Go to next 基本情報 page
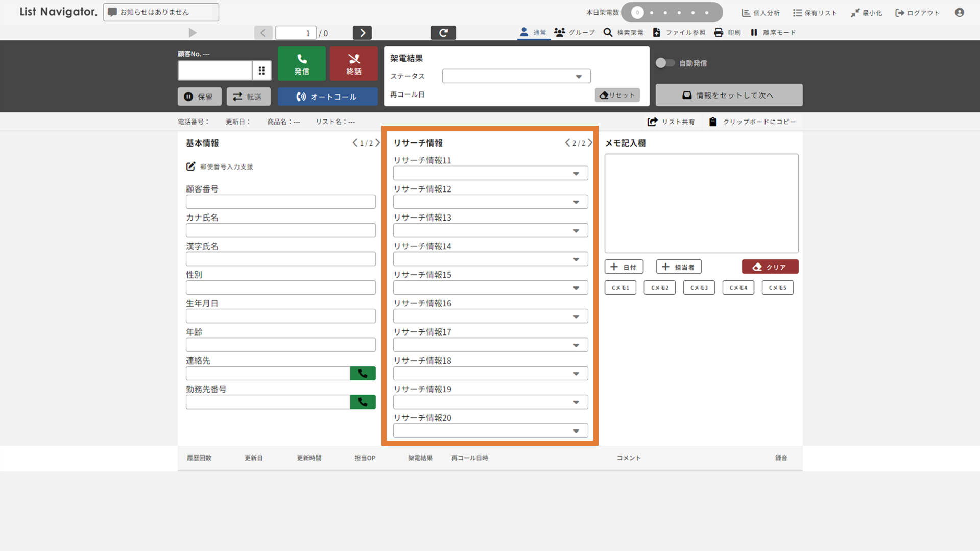Viewport: 980px width, 551px height. point(378,143)
